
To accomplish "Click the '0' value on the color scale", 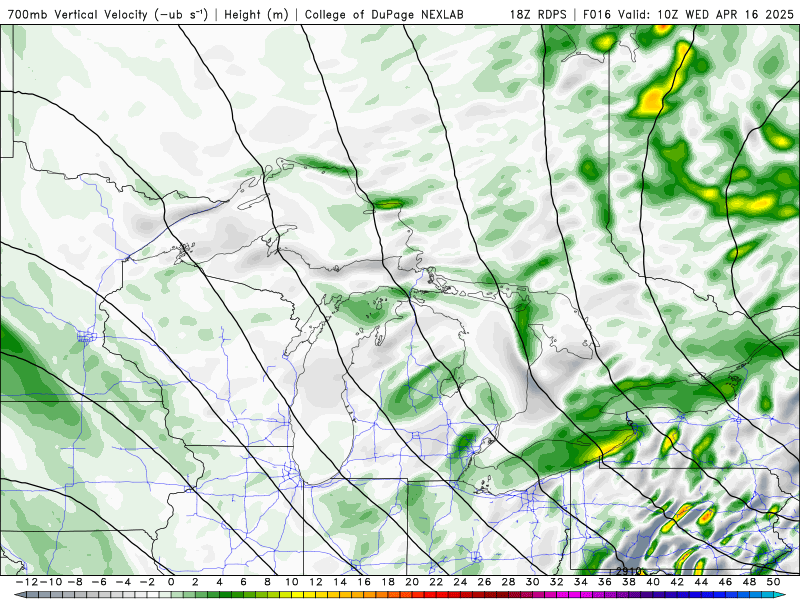I will pos(171,582).
